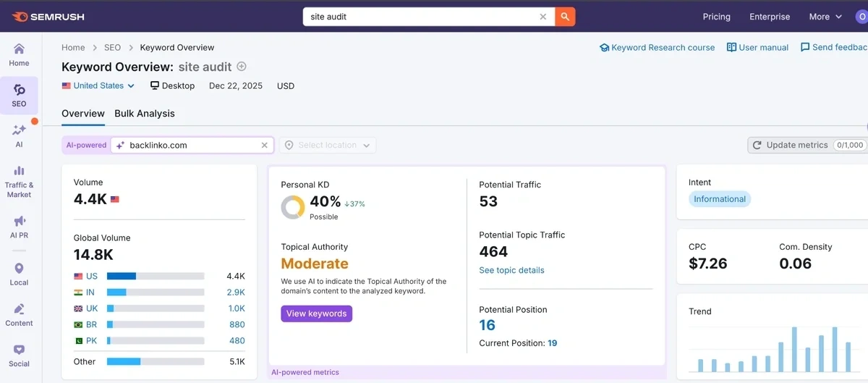Click the Trend bar chart

774,349
